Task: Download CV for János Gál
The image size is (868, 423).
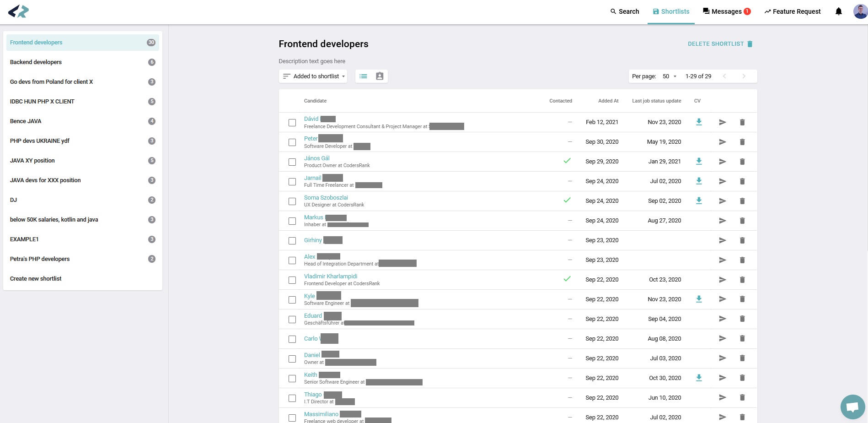Action: point(699,161)
